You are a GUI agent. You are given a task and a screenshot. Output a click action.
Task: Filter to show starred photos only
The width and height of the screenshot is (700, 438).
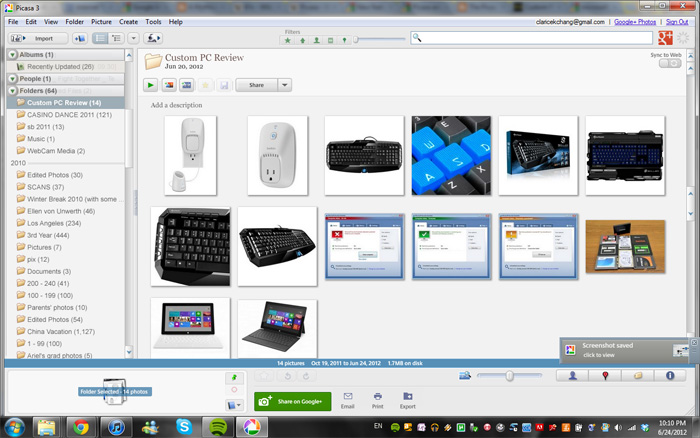[288, 40]
